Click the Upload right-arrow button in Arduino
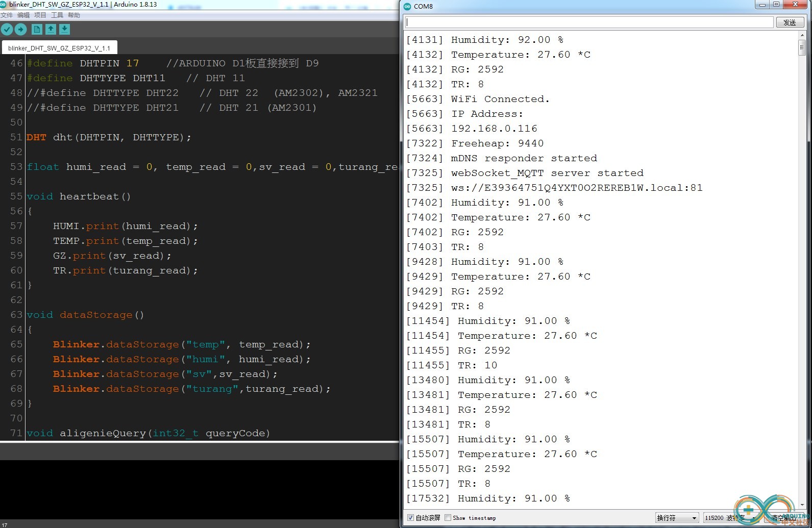This screenshot has width=812, height=528. (x=20, y=30)
